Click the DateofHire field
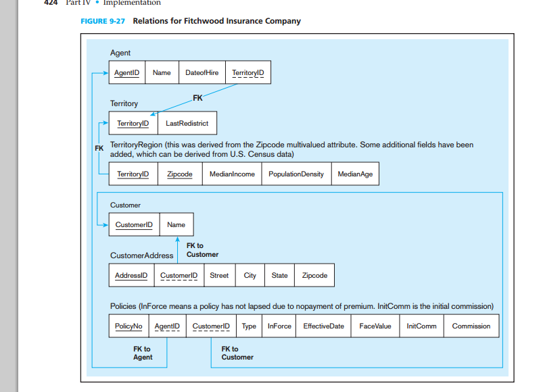The image size is (543, 392). pyautogui.click(x=202, y=72)
